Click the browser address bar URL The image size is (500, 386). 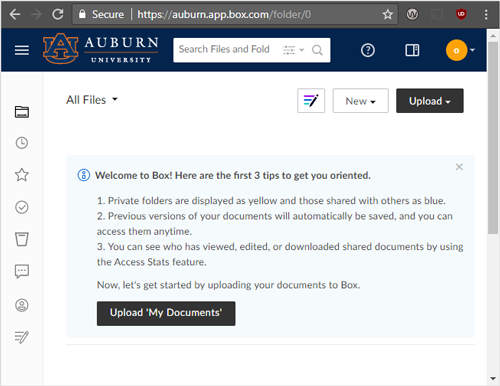click(x=224, y=14)
